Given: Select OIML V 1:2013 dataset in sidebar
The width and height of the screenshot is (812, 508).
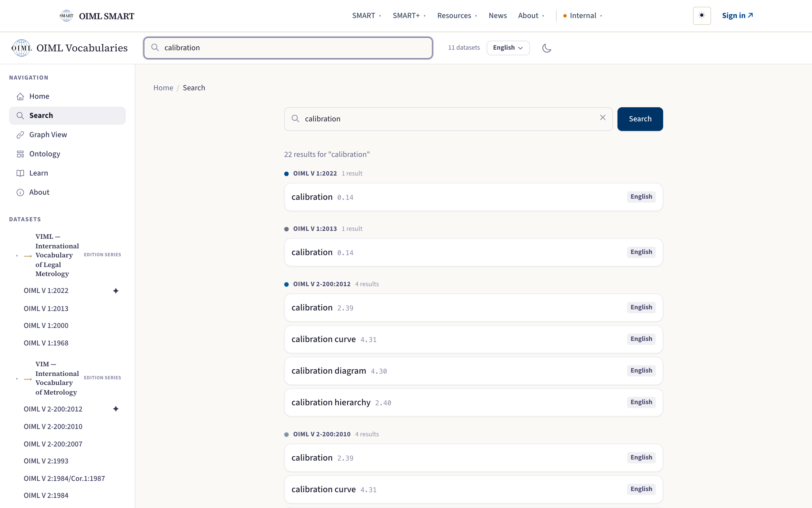Looking at the screenshot, I should coord(46,308).
